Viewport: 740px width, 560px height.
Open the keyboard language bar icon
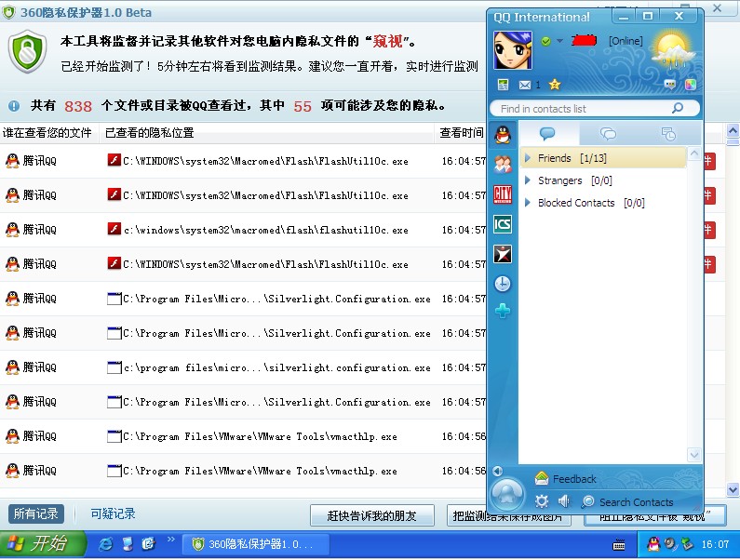tap(619, 545)
